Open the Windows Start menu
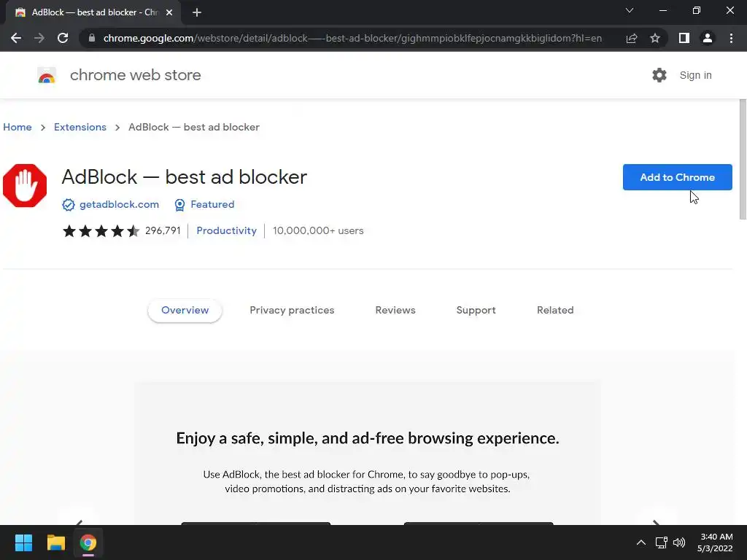The image size is (747, 560). coord(23,542)
